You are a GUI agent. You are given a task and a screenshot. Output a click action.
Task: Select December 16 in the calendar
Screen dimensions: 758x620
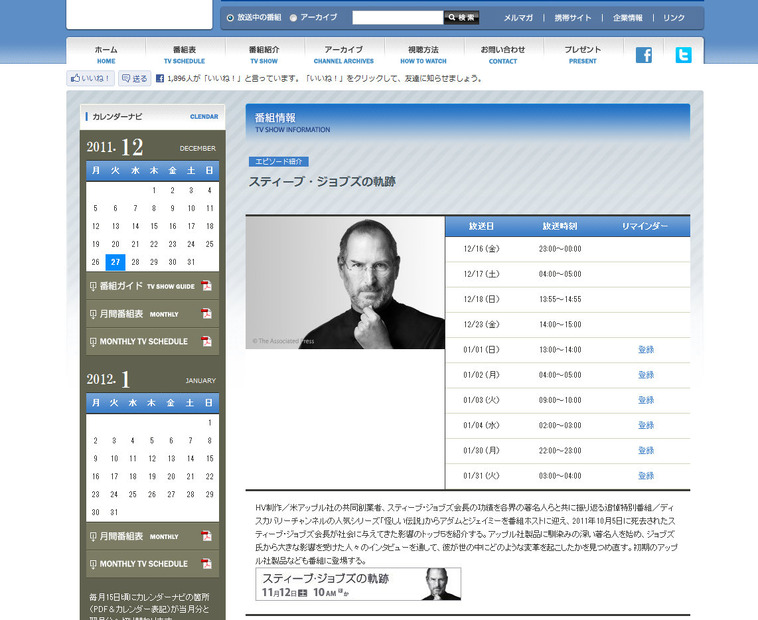coord(173,226)
